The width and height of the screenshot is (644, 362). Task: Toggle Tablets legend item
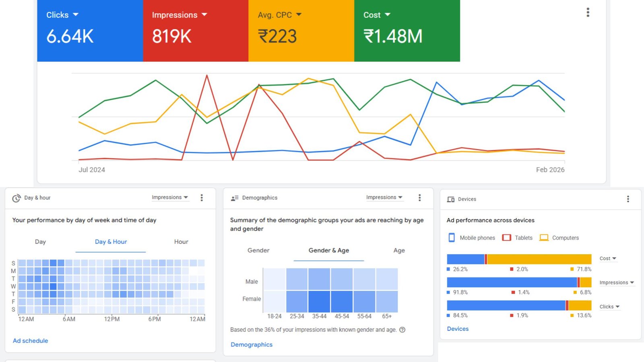[518, 238]
